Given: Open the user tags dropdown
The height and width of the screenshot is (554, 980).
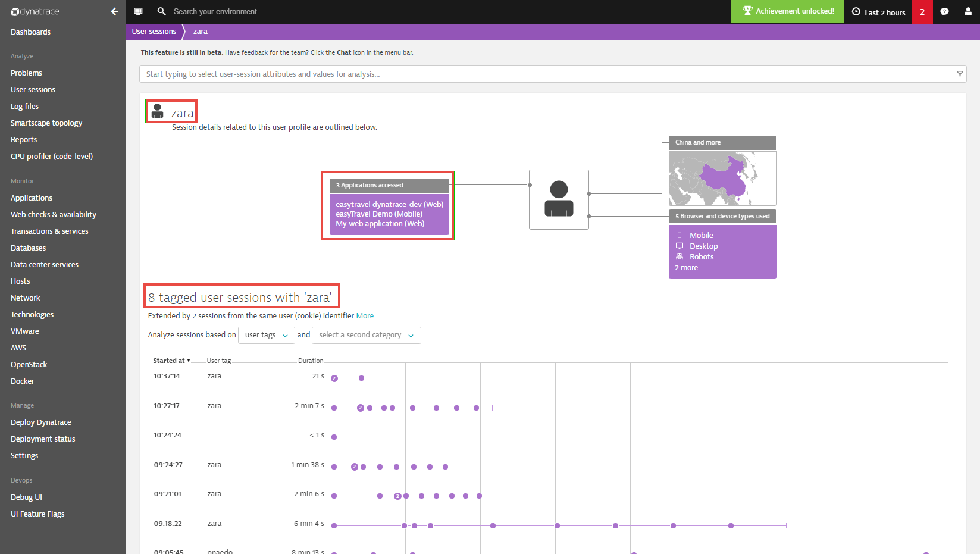Looking at the screenshot, I should (267, 335).
